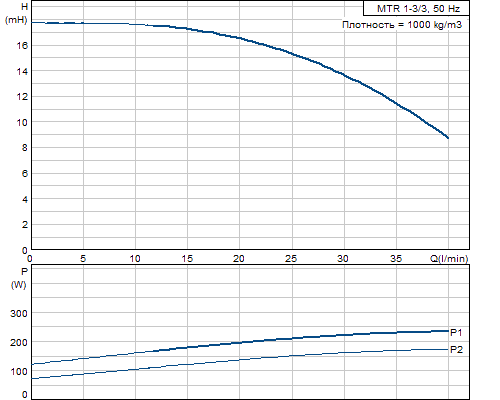Click the 10 tick on the head axis
This screenshot has height=400, width=500.
coord(23,122)
